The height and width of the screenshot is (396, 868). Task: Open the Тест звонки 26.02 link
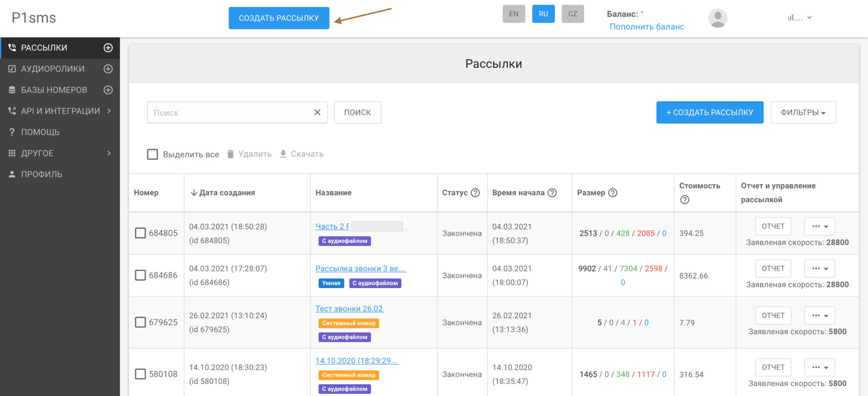pos(350,309)
